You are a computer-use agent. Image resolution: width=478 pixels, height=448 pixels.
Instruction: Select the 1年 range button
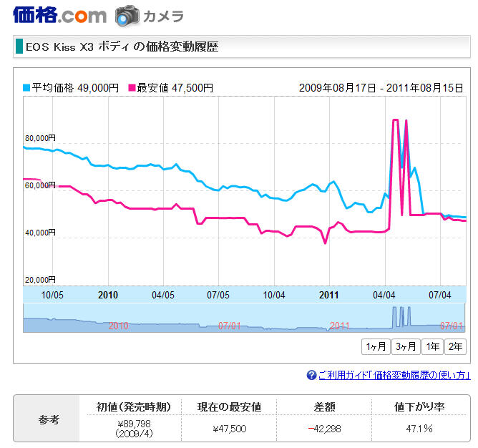click(433, 347)
